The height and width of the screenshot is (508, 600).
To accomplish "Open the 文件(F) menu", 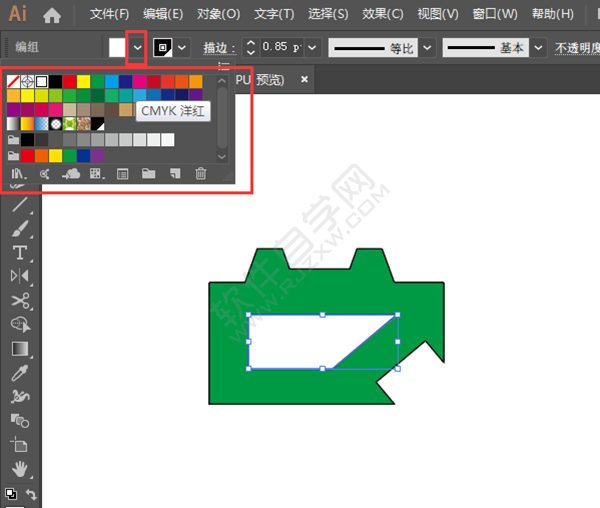I will 109,15.
